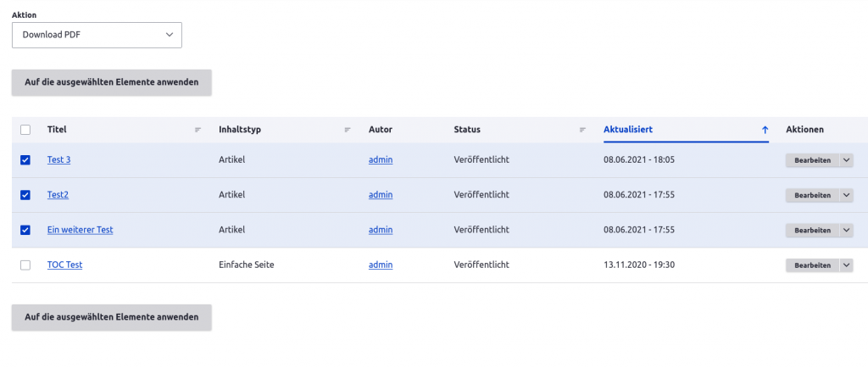The height and width of the screenshot is (368, 868).
Task: Open the Aktion dropdown showing Download PDF
Action: (x=97, y=35)
